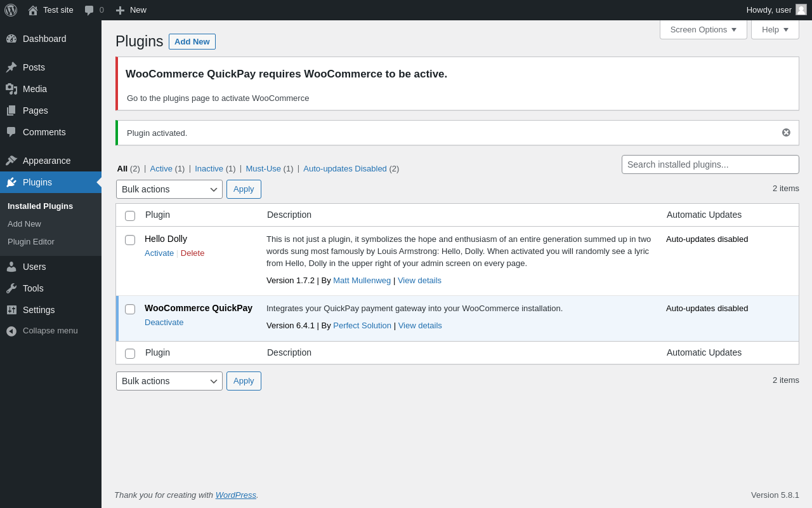Open the Test site home icon
The width and height of the screenshot is (812, 508).
point(33,10)
